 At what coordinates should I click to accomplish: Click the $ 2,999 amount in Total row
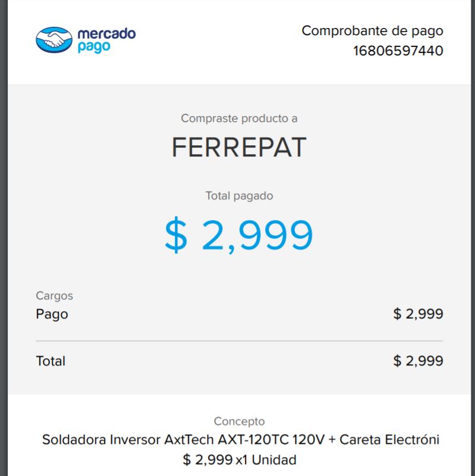coord(418,361)
